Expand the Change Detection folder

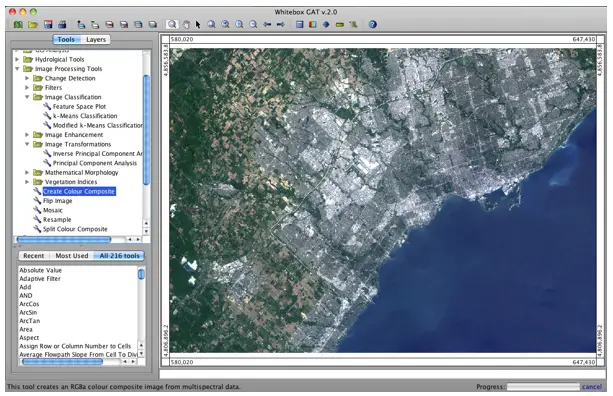click(27, 78)
